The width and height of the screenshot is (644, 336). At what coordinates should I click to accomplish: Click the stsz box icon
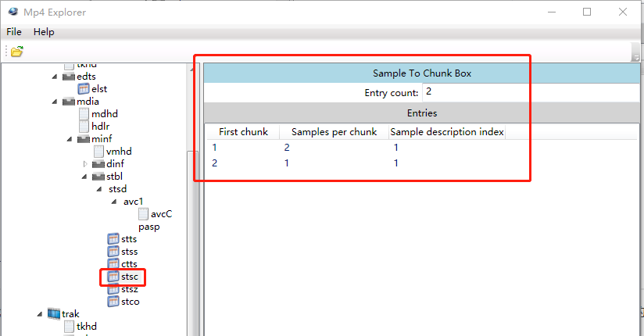click(113, 289)
